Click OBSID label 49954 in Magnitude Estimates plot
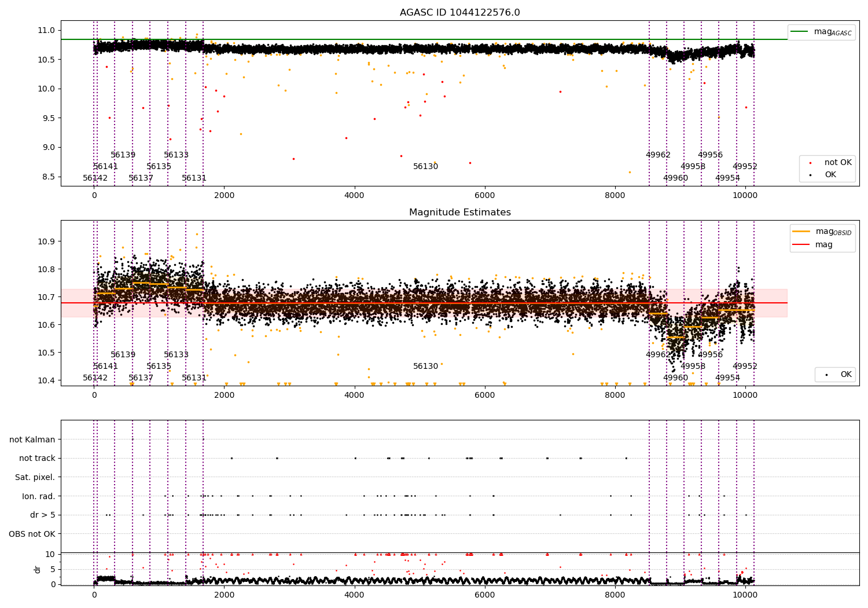This screenshot has width=868, height=608. tap(728, 378)
